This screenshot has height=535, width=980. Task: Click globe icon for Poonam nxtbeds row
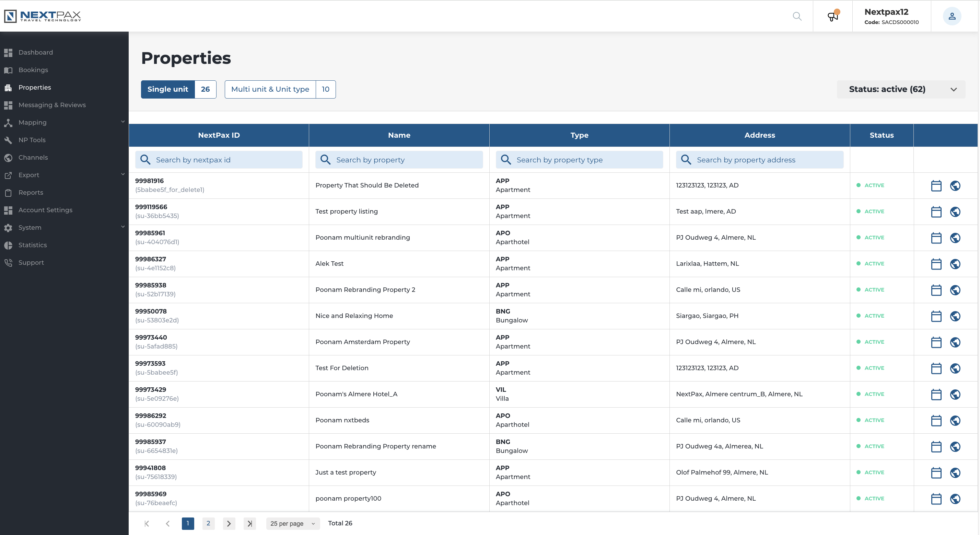(955, 420)
